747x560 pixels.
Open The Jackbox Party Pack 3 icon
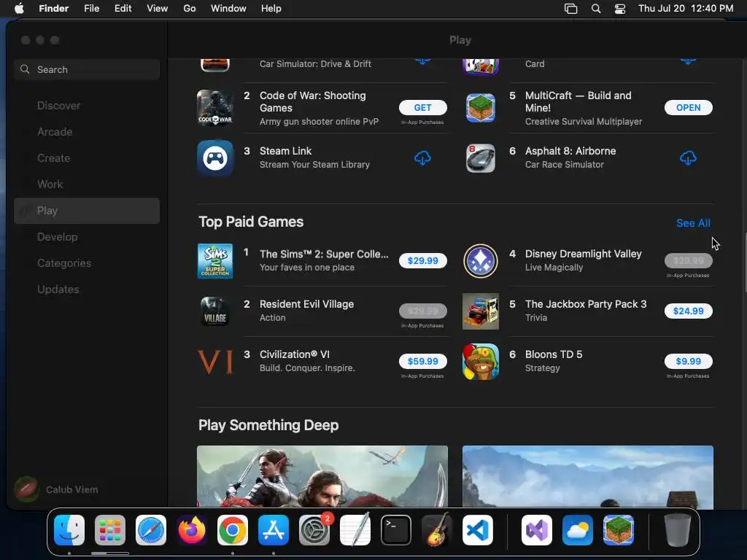point(480,311)
